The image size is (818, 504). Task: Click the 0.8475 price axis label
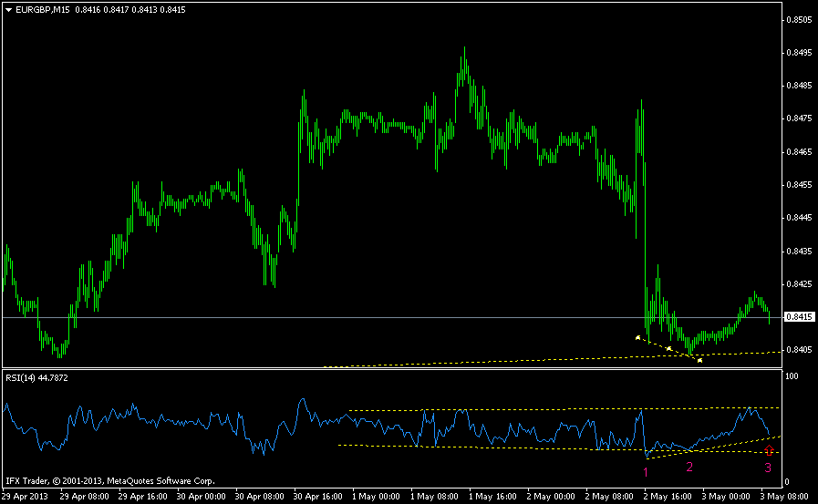tap(799, 118)
